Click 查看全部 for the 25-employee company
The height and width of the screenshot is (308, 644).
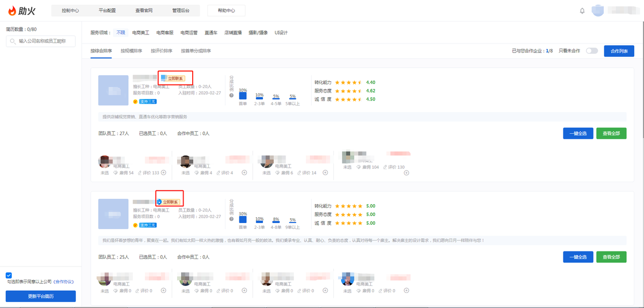611,257
